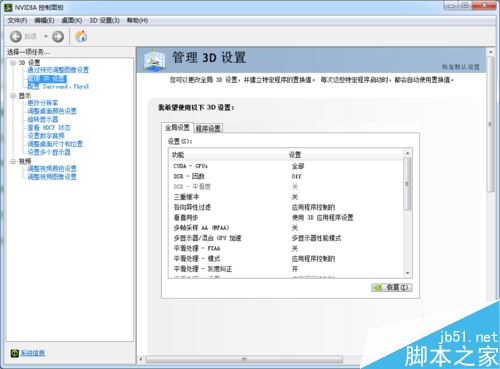500x369 pixels.
Task: Open the 编辑(E) menu
Action: pos(44,21)
